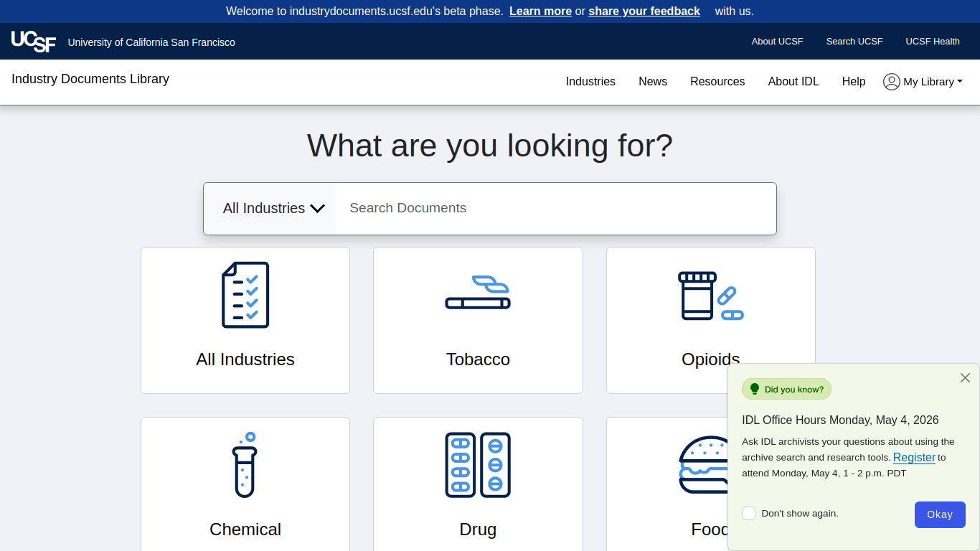980x551 pixels.
Task: Click the Drug card label
Action: point(478,529)
